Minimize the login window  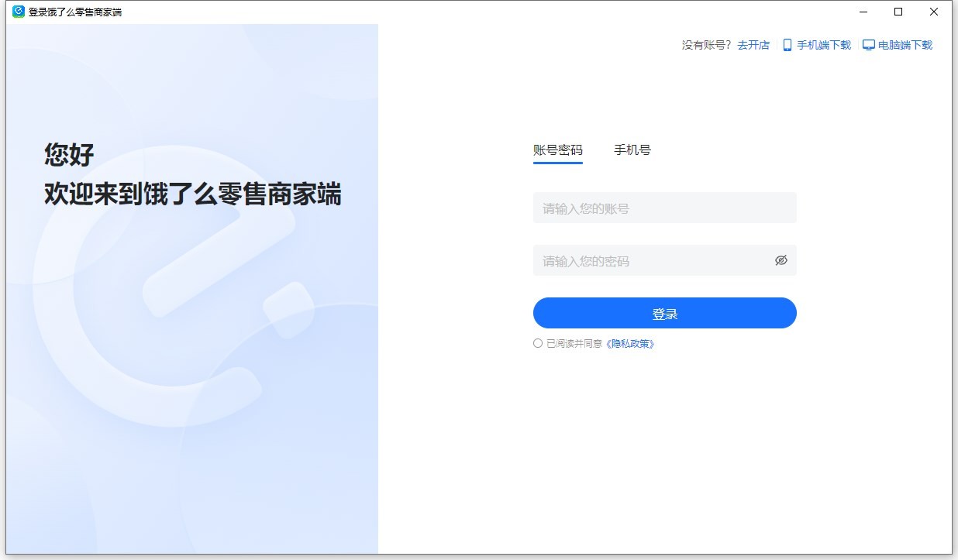coord(863,12)
